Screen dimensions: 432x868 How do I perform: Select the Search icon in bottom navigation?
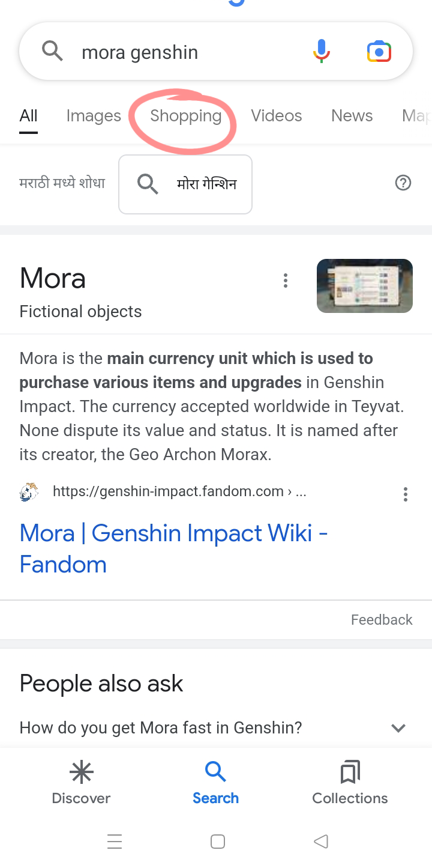[x=215, y=781]
